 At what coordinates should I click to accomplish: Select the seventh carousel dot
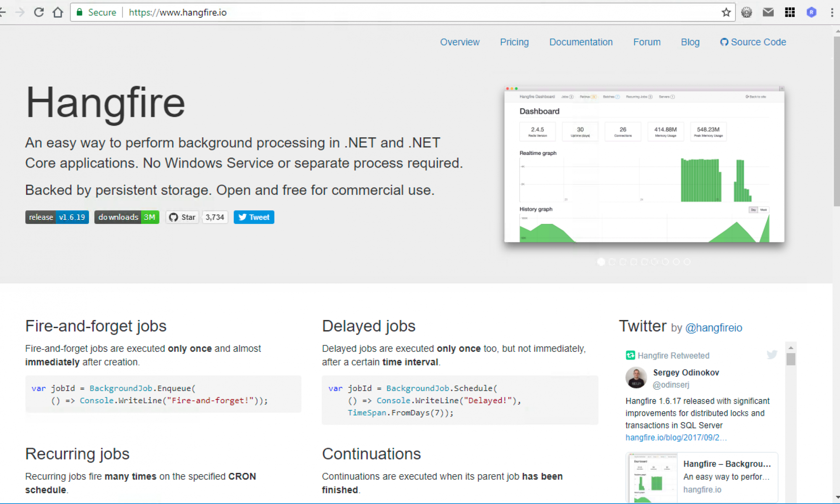click(665, 262)
